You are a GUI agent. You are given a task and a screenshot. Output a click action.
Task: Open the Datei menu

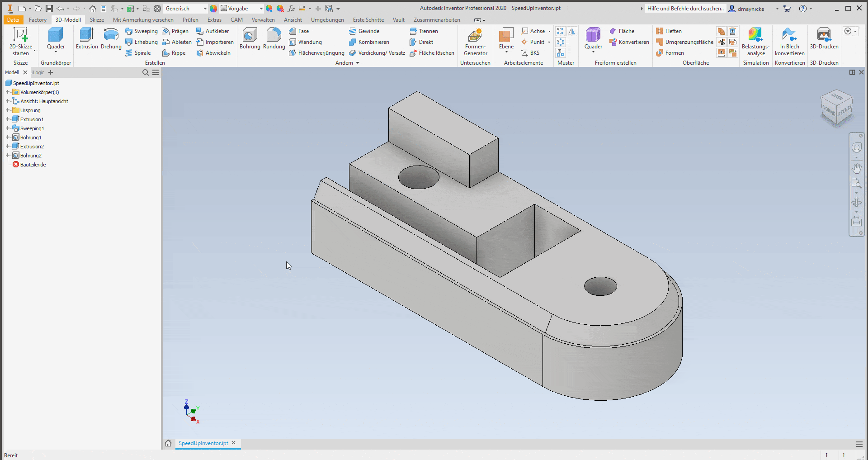tap(13, 20)
